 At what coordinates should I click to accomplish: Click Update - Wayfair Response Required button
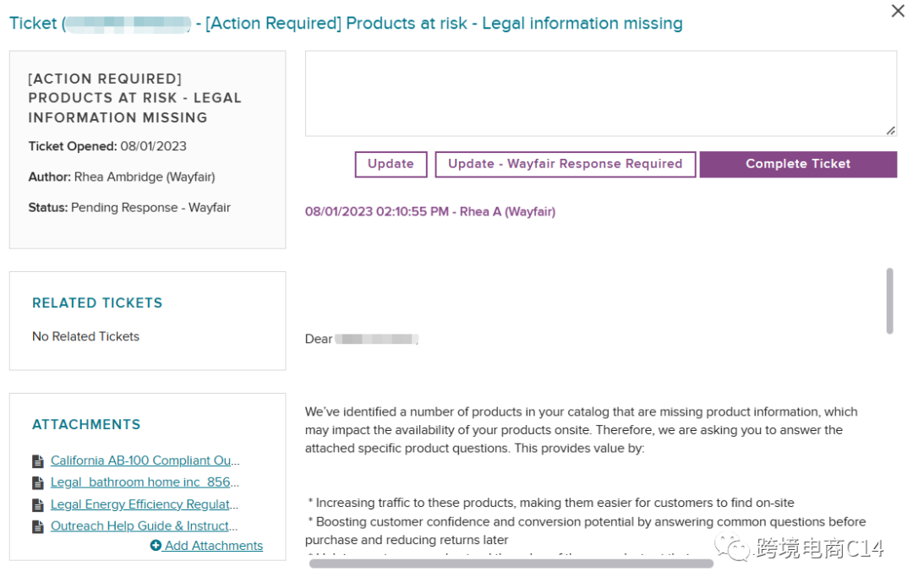tap(565, 164)
